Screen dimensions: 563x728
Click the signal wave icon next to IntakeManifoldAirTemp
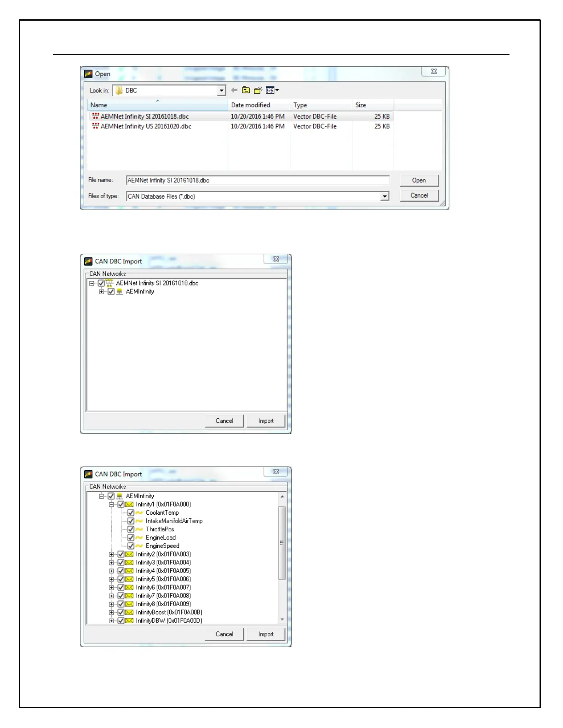[x=139, y=521]
